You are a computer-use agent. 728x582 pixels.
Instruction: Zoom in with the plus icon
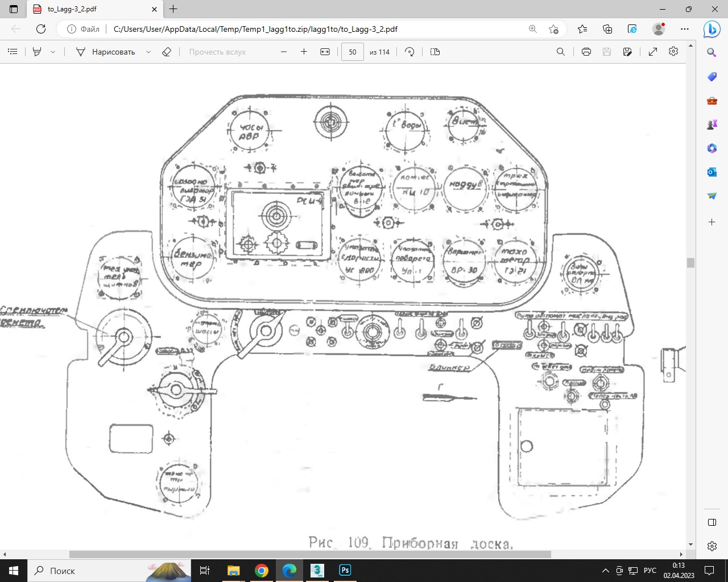click(304, 52)
